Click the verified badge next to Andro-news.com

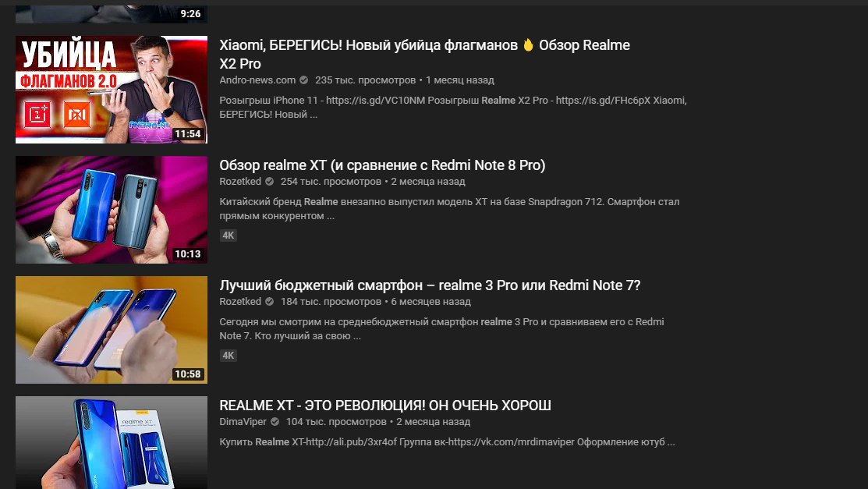pyautogui.click(x=304, y=80)
